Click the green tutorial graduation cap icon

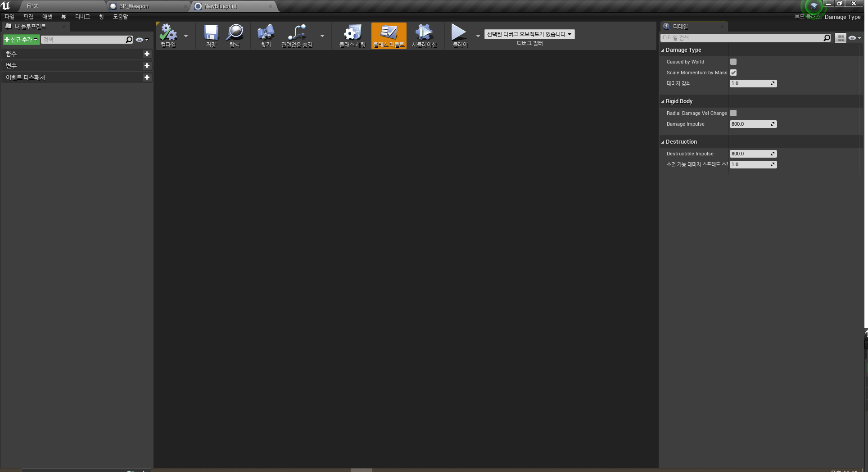point(814,6)
